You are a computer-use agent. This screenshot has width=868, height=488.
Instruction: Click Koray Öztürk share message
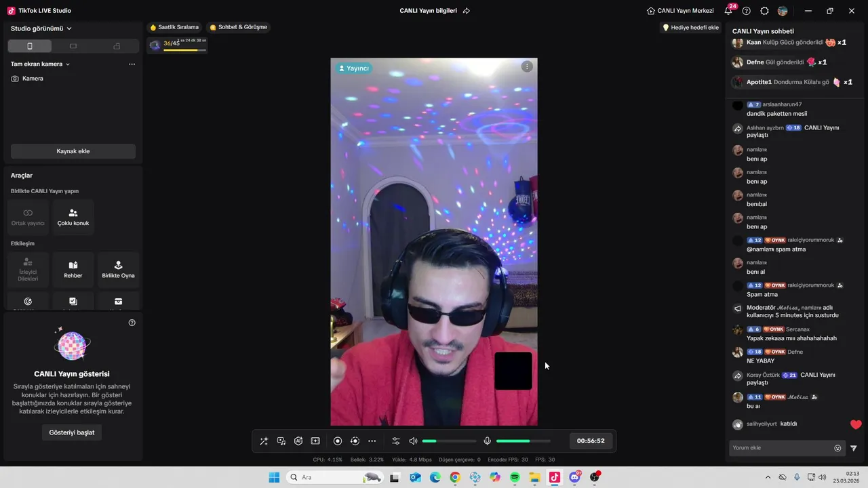791,379
